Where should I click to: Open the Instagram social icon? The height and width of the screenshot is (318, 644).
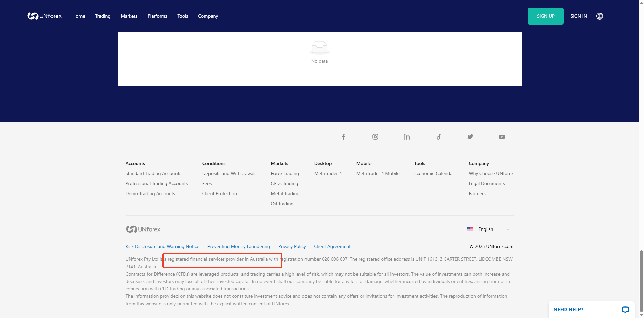coord(375,137)
